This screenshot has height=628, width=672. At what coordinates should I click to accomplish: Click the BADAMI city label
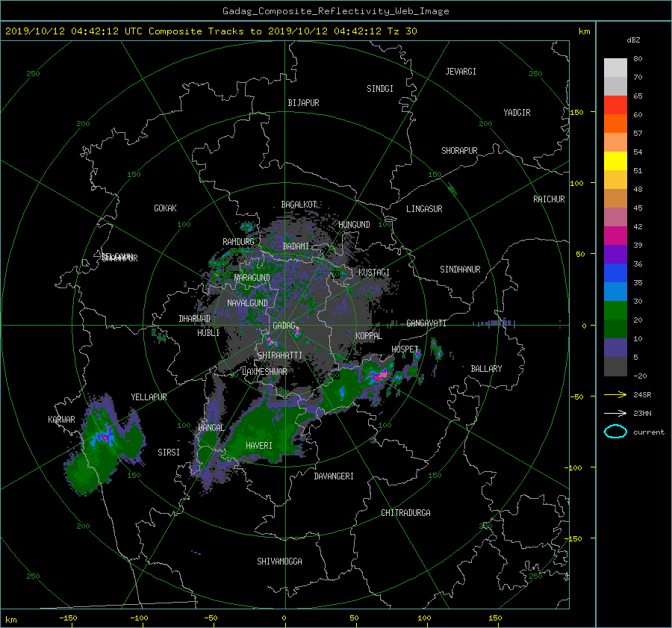coord(296,246)
